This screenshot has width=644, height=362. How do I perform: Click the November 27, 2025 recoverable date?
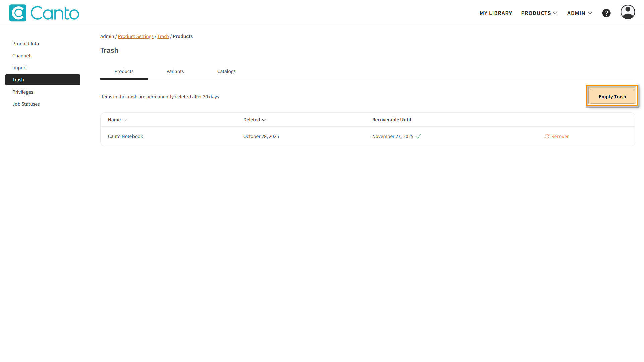point(392,136)
